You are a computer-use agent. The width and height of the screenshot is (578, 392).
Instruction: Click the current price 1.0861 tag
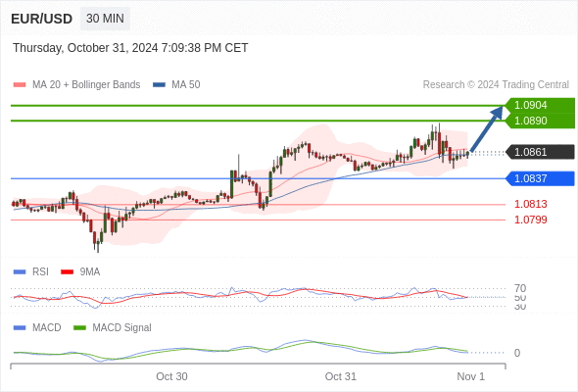[540, 152]
